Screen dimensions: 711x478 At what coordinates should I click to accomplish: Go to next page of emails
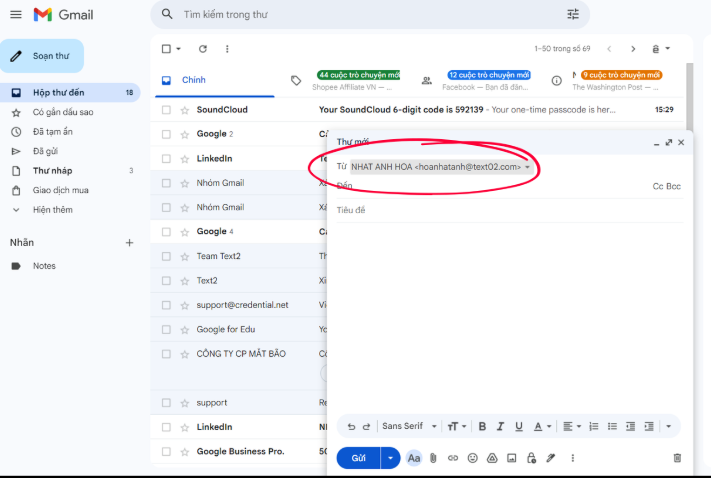pos(633,49)
